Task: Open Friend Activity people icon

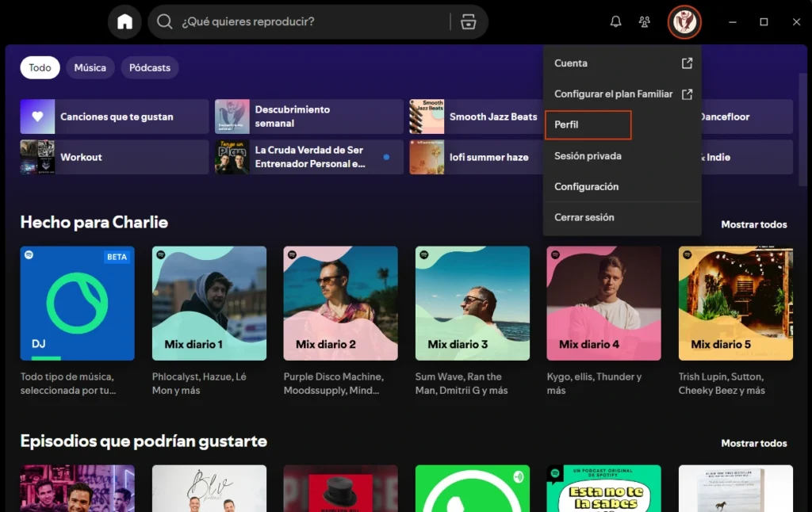Action: (x=644, y=21)
